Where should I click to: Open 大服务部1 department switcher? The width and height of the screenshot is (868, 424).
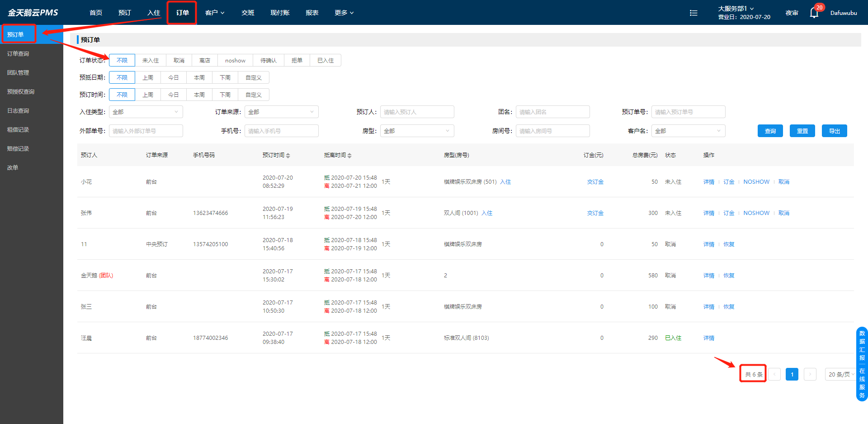736,9
